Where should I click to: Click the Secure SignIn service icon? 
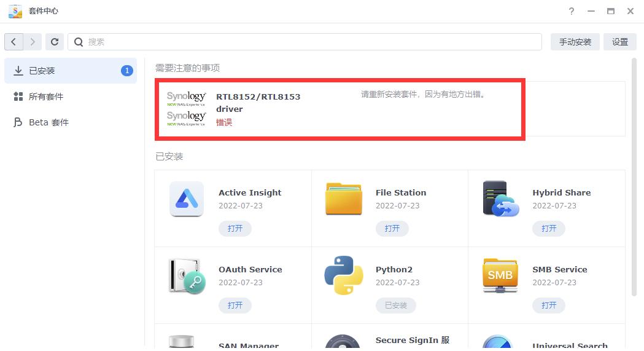pyautogui.click(x=343, y=342)
